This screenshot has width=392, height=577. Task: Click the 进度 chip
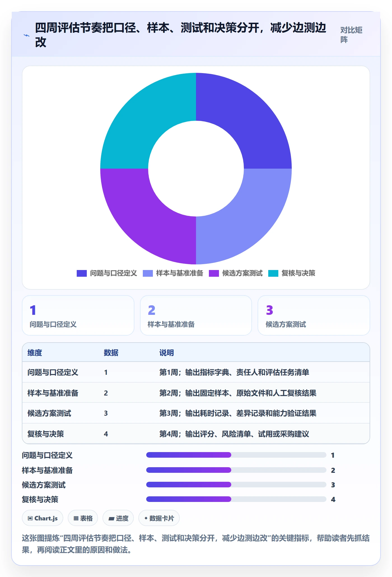tap(118, 518)
